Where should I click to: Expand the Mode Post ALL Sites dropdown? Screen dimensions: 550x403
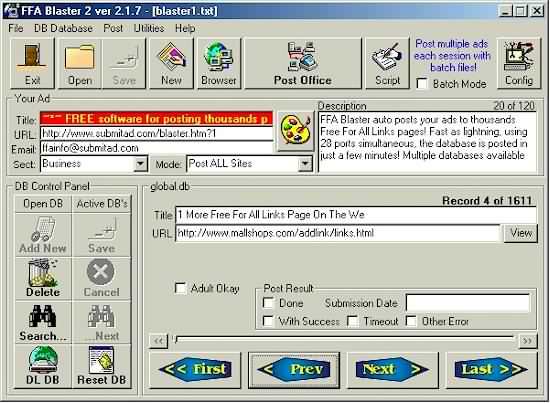(x=305, y=164)
